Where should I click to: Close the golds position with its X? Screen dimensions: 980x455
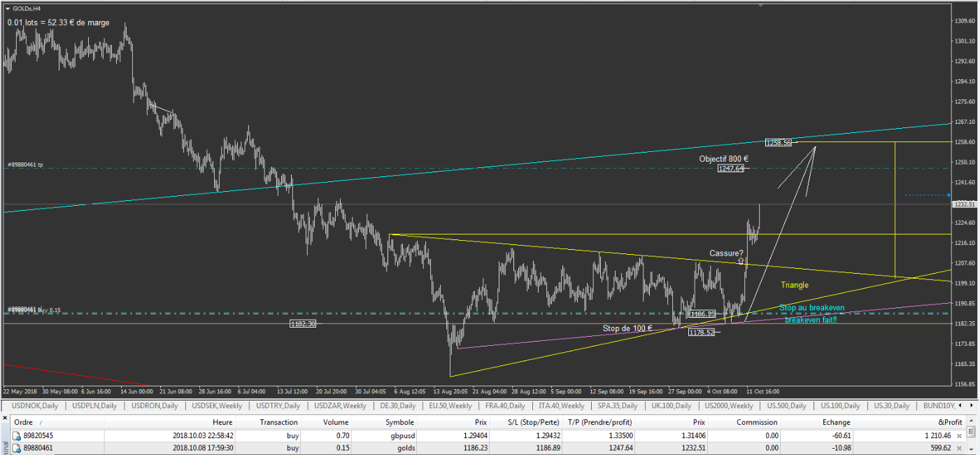[969, 448]
